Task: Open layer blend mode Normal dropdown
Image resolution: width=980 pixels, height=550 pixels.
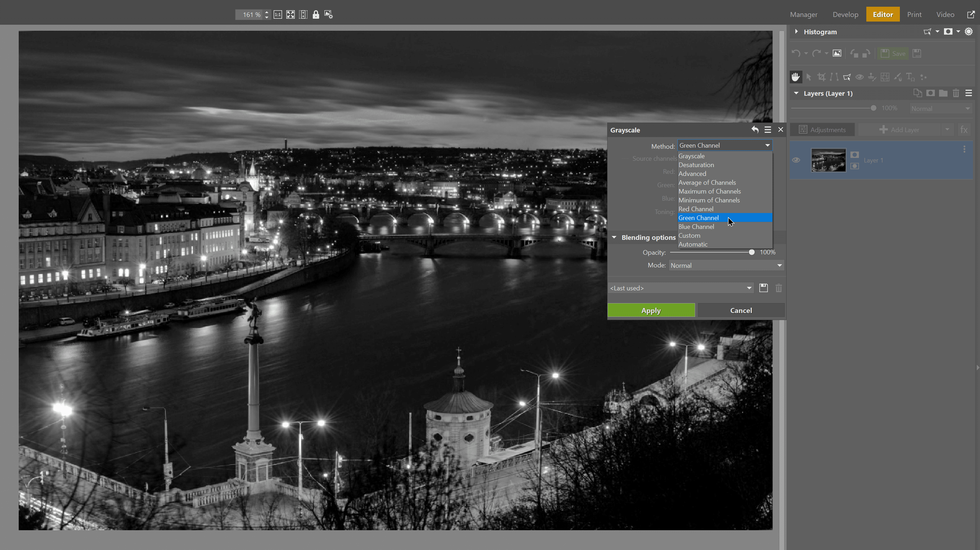Action: click(941, 108)
